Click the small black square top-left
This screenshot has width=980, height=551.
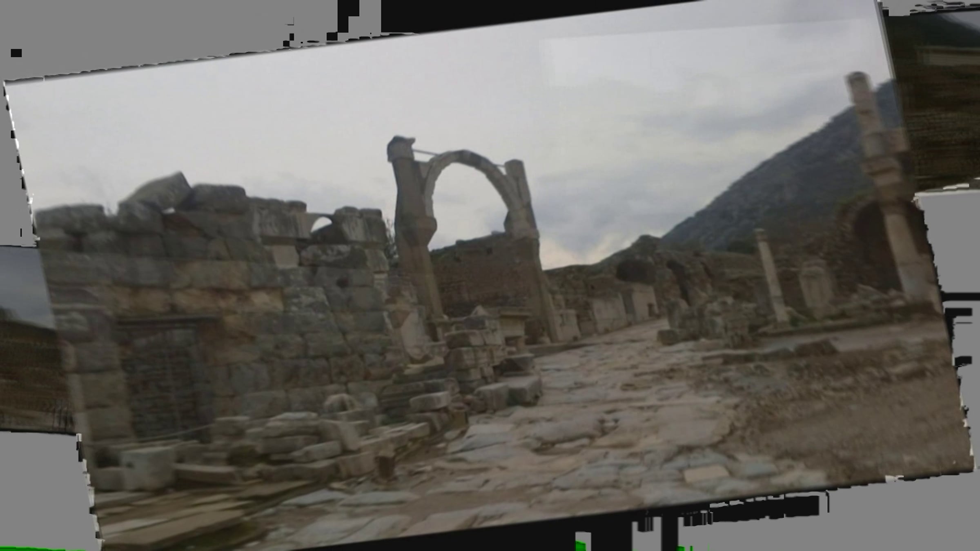(x=16, y=53)
